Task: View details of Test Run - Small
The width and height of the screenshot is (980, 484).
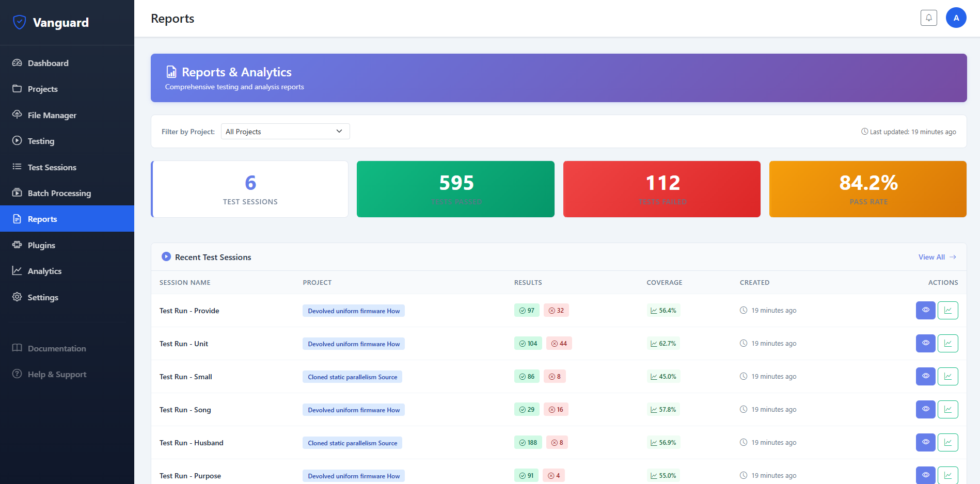Action: 925,377
